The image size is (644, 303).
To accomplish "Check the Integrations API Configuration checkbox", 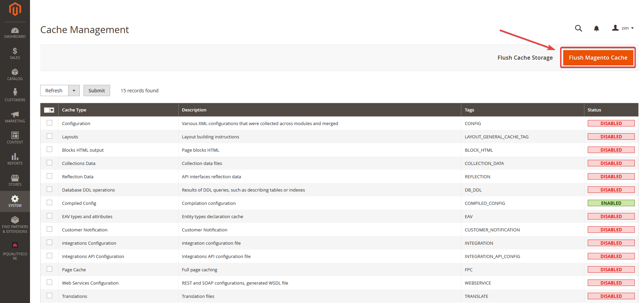I will pyautogui.click(x=49, y=256).
